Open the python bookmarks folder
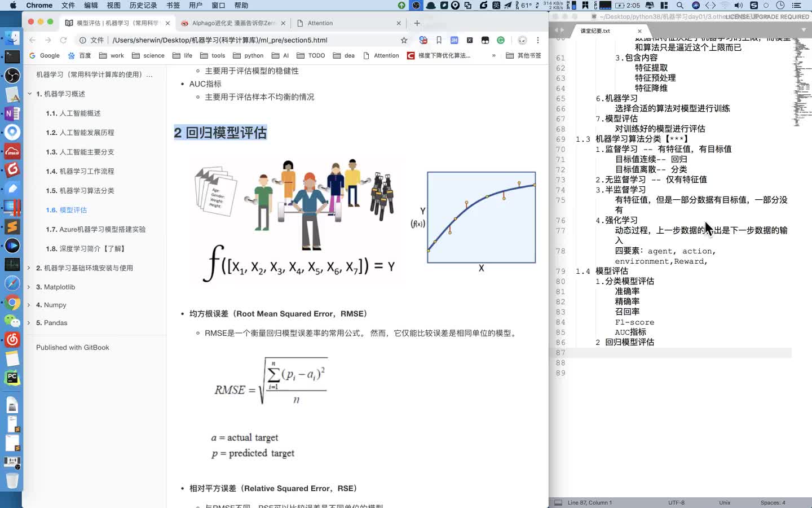812x508 pixels. pos(248,55)
